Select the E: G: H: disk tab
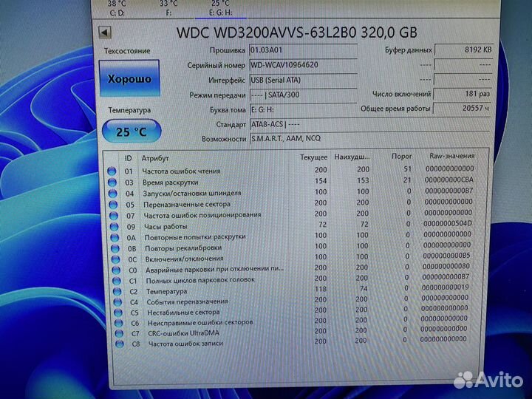This screenshot has width=532, height=399. click(220, 8)
